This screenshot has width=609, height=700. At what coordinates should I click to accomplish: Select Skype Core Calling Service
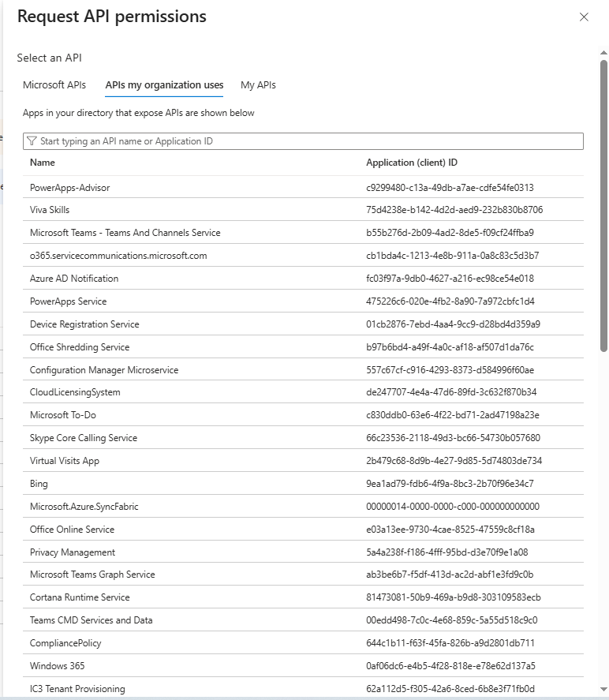click(84, 438)
